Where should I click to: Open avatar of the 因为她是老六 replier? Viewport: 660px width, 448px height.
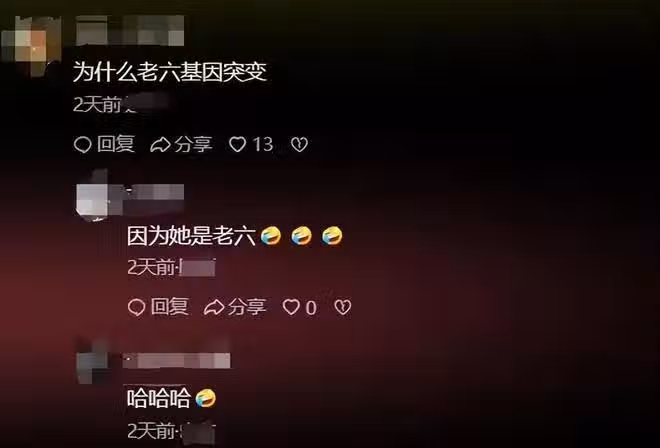pos(92,196)
